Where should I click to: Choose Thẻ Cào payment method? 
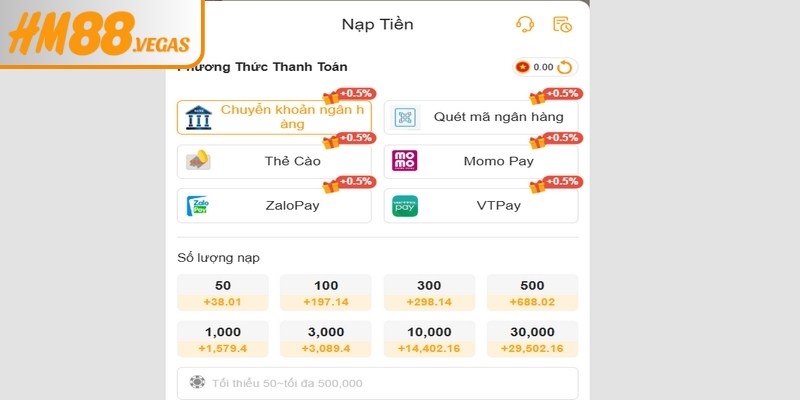(274, 161)
